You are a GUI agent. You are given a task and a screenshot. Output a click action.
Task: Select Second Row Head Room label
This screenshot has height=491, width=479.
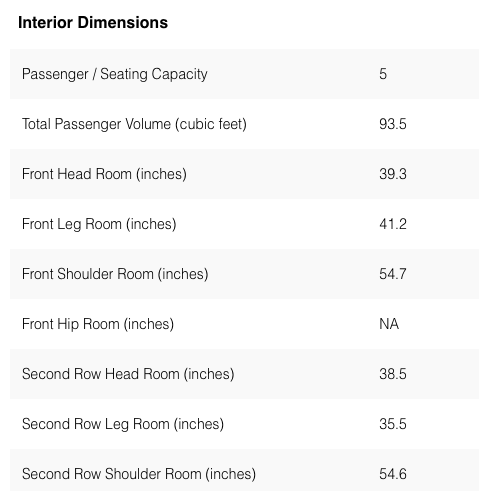(x=128, y=374)
